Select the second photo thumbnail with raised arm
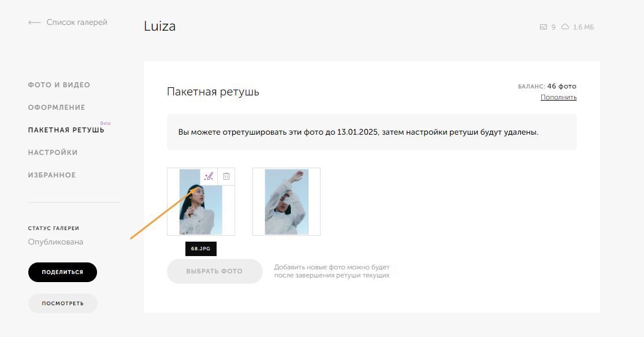 286,202
